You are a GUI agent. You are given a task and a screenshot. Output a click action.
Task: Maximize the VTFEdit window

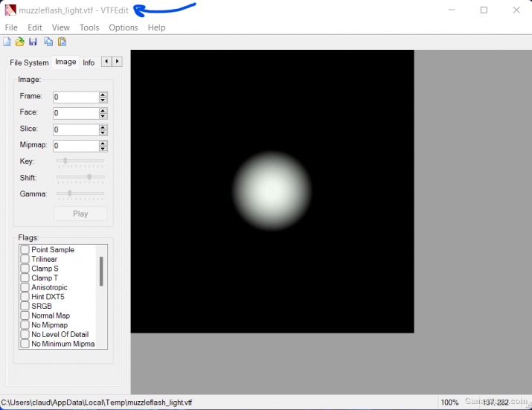[484, 10]
